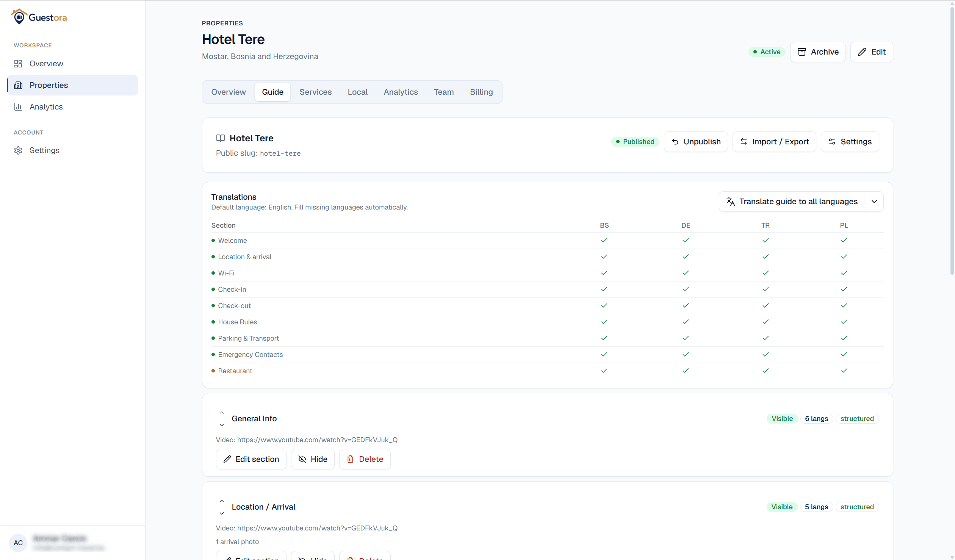This screenshot has height=560, width=955.
Task: Unpublish the Hotel Tere guide
Action: (x=696, y=142)
